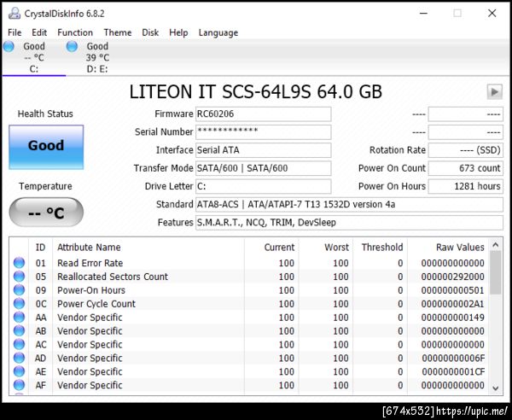
Task: Click the Good health status button
Action: [x=46, y=147]
